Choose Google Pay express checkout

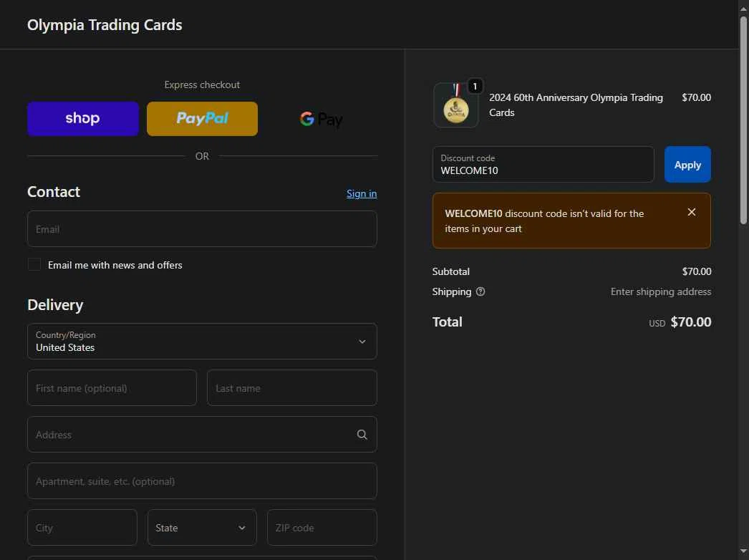pos(322,118)
